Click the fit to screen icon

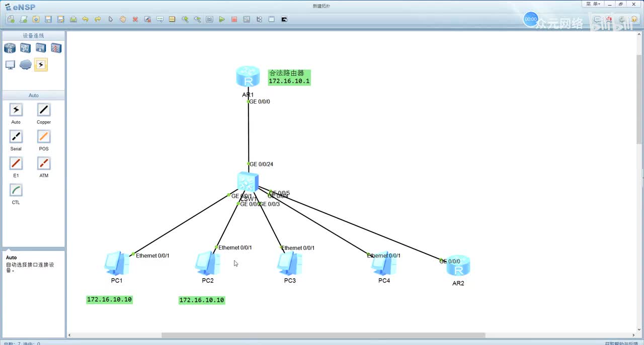(209, 19)
